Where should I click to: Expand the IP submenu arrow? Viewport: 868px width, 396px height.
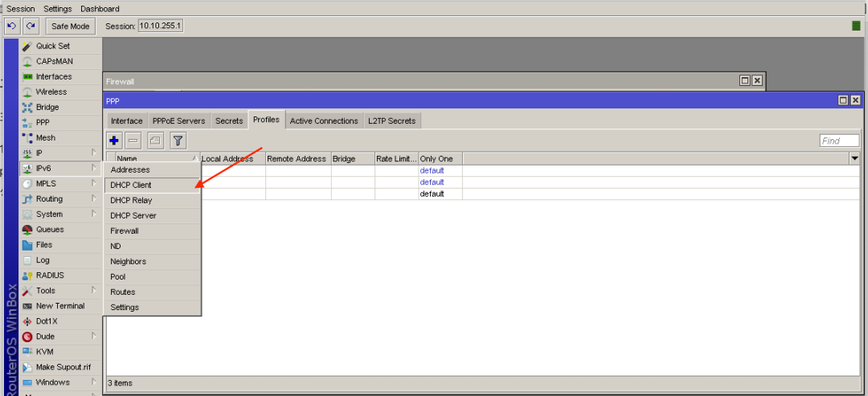click(x=93, y=153)
